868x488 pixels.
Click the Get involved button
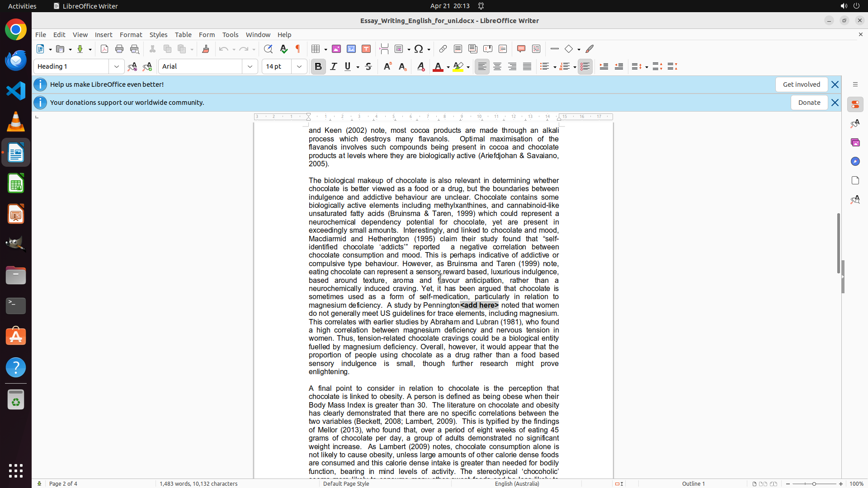[x=801, y=84]
